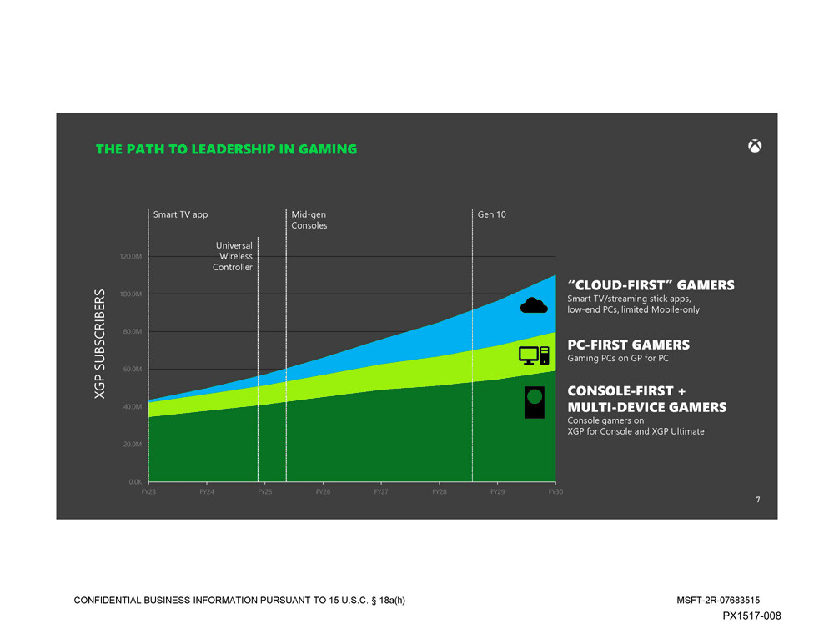Screen dimensions: 834x644
Task: Click the 20.0M y-axis label
Action: click(133, 445)
